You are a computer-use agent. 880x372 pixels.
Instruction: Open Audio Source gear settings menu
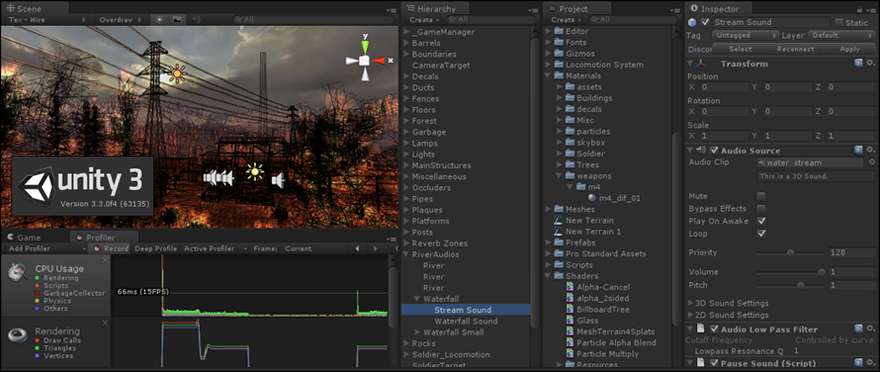point(870,150)
